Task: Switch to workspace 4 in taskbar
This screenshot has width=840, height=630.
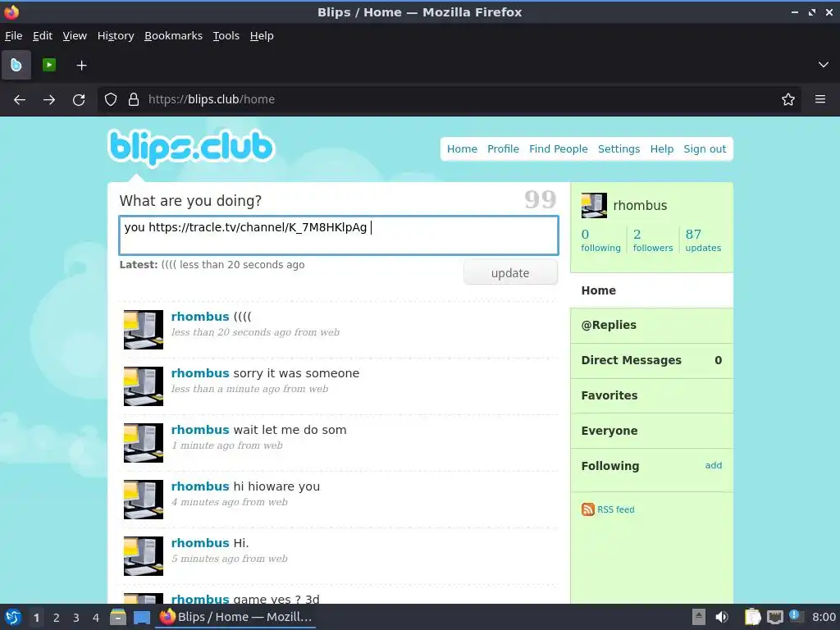Action: click(96, 618)
